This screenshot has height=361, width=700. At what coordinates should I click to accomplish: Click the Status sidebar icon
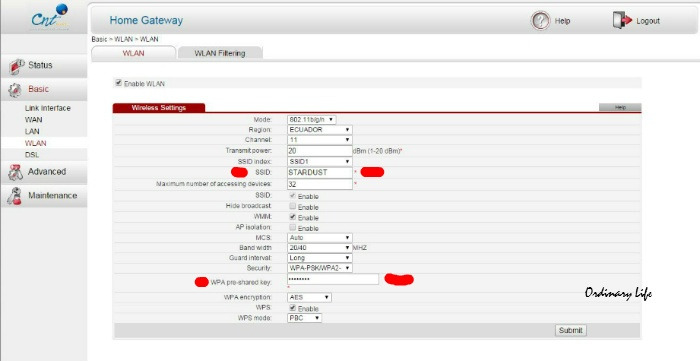16,66
